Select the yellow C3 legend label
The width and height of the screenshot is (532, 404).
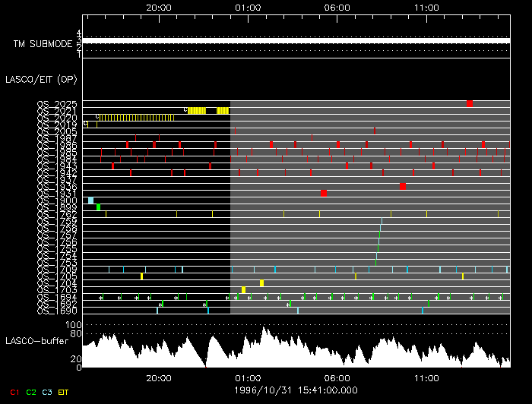coord(47,392)
